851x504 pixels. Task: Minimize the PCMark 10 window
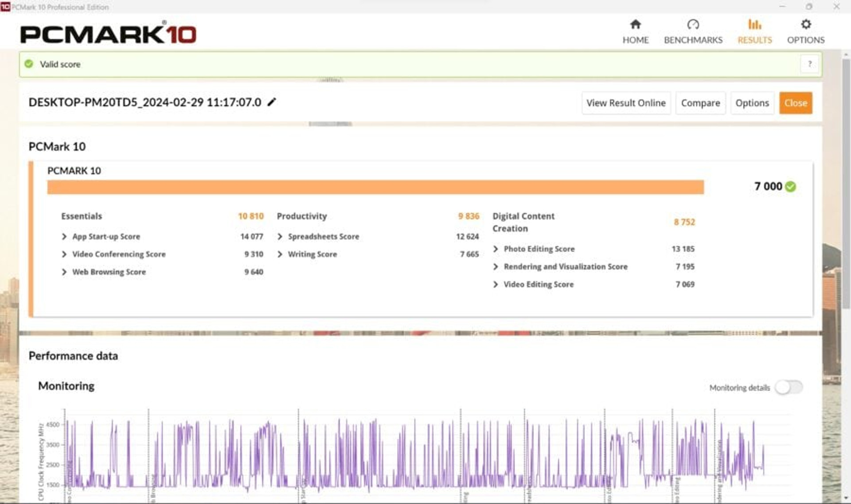click(x=782, y=7)
